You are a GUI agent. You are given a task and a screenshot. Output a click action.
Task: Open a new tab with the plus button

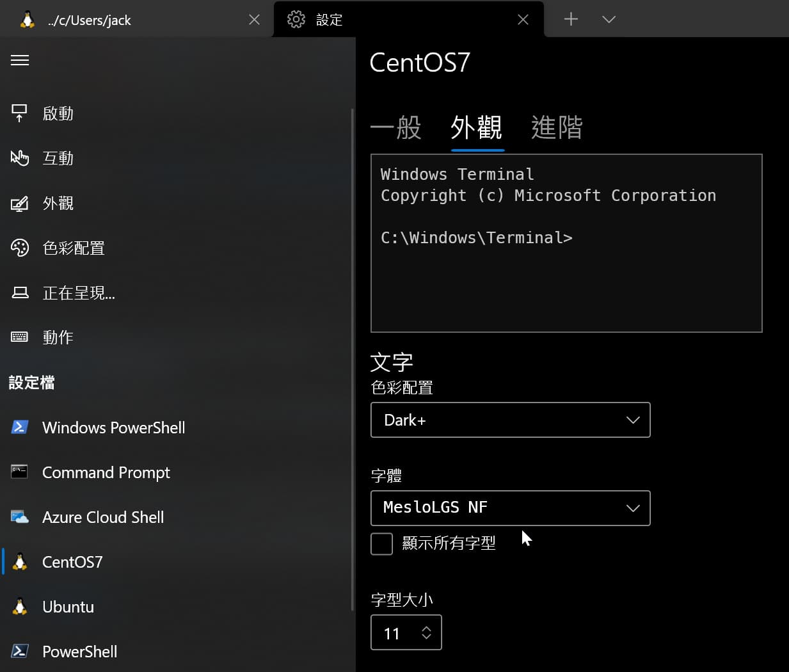[x=571, y=19]
